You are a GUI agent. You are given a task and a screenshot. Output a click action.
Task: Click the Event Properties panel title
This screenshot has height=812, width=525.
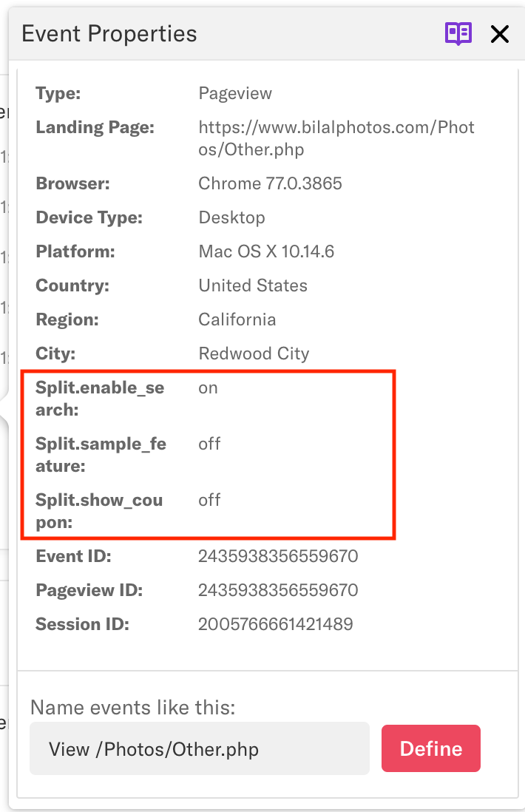click(x=109, y=33)
